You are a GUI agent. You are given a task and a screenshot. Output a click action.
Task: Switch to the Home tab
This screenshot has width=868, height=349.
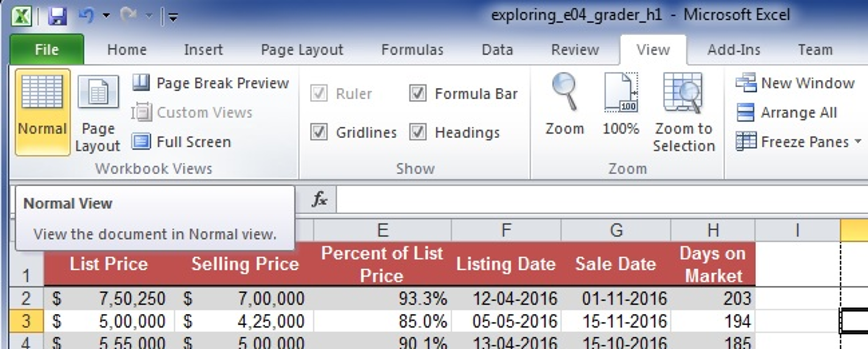point(127,50)
